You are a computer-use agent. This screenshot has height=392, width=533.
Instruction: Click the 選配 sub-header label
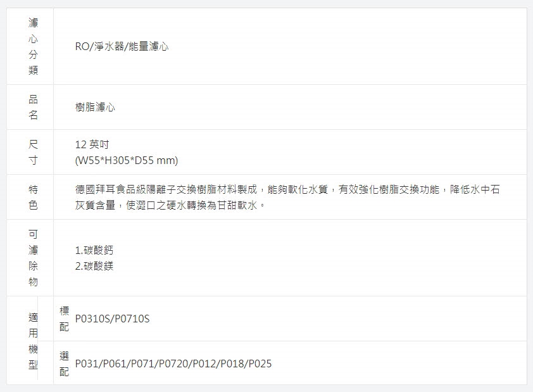pos(64,364)
